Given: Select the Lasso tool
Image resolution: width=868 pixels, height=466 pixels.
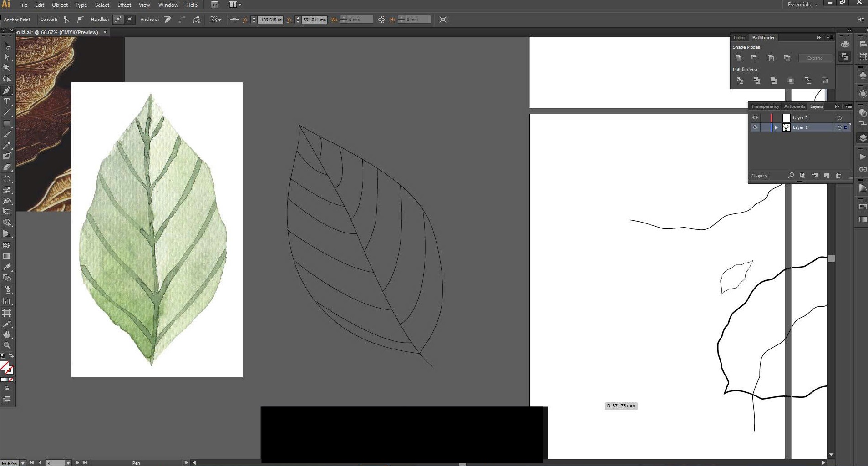Looking at the screenshot, I should [7, 79].
